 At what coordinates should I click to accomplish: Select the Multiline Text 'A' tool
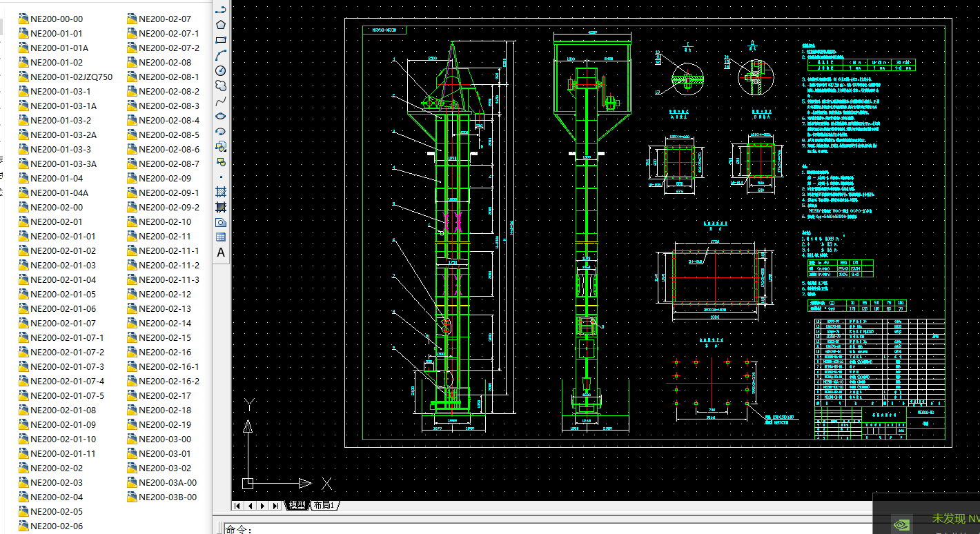coord(221,253)
